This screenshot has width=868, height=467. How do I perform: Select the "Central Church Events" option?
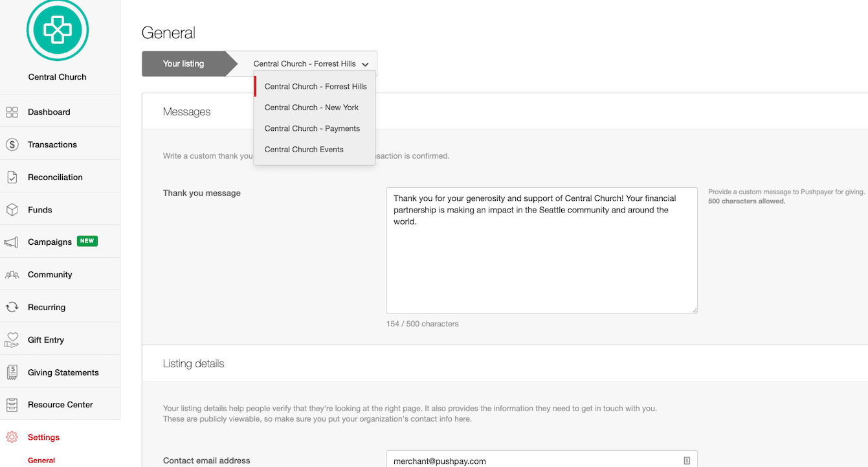tap(304, 149)
